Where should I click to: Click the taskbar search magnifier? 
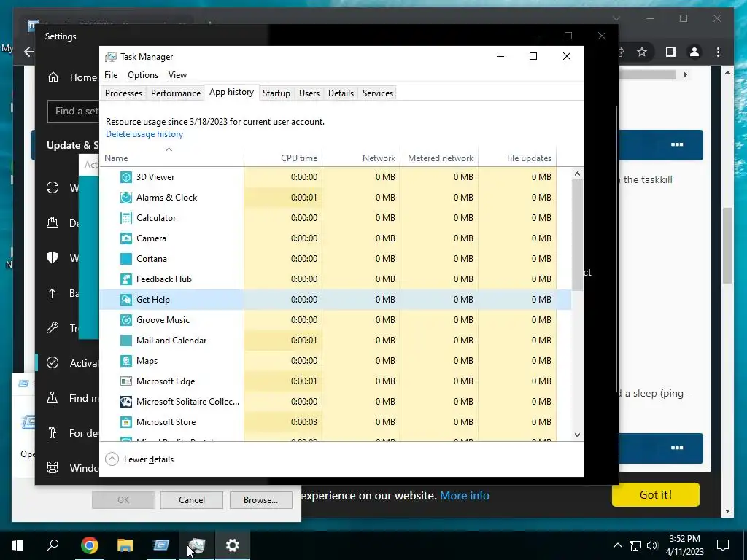click(53, 545)
